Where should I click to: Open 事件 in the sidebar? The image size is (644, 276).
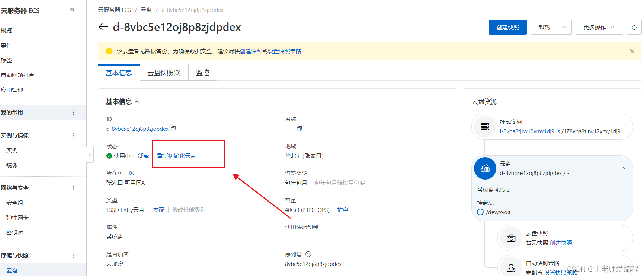click(x=6, y=45)
